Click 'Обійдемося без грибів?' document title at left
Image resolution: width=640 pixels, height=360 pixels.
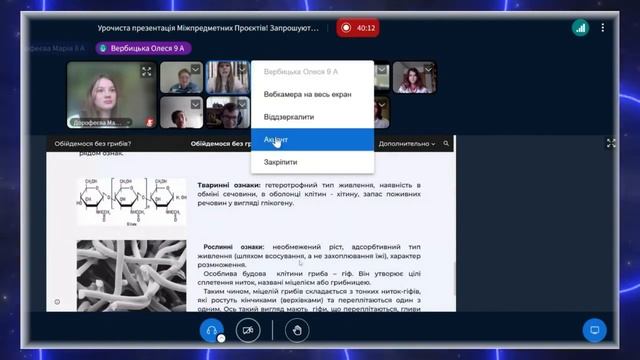point(93,144)
